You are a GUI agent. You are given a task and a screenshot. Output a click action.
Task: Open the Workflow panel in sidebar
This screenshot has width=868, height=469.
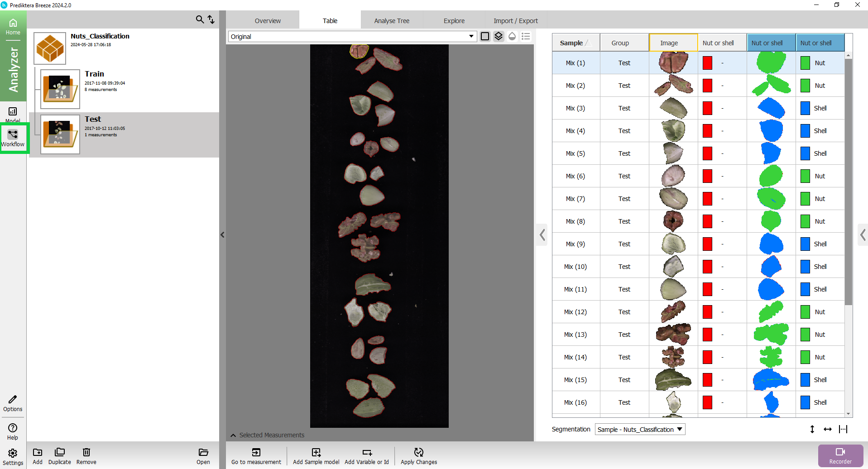13,138
